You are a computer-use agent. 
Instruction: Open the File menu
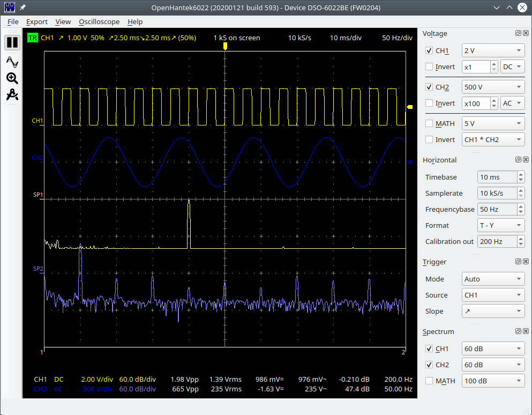(13, 22)
